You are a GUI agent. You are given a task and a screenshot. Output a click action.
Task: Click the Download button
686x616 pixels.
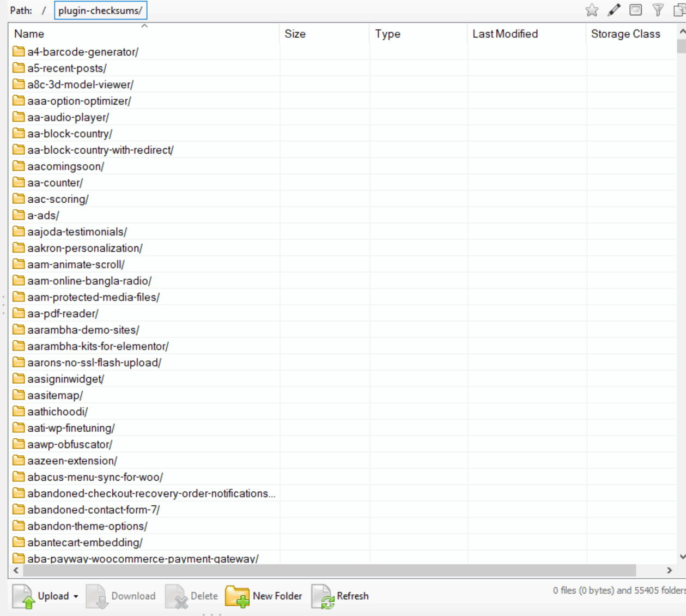point(121,596)
